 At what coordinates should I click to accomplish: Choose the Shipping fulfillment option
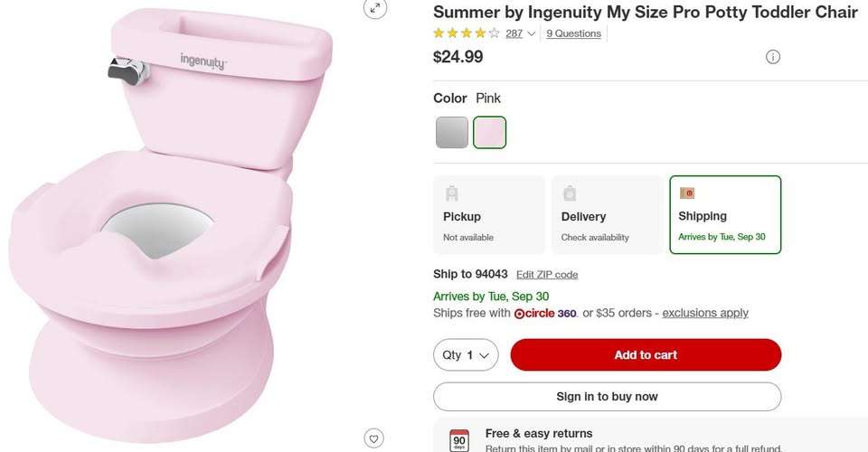click(x=725, y=215)
